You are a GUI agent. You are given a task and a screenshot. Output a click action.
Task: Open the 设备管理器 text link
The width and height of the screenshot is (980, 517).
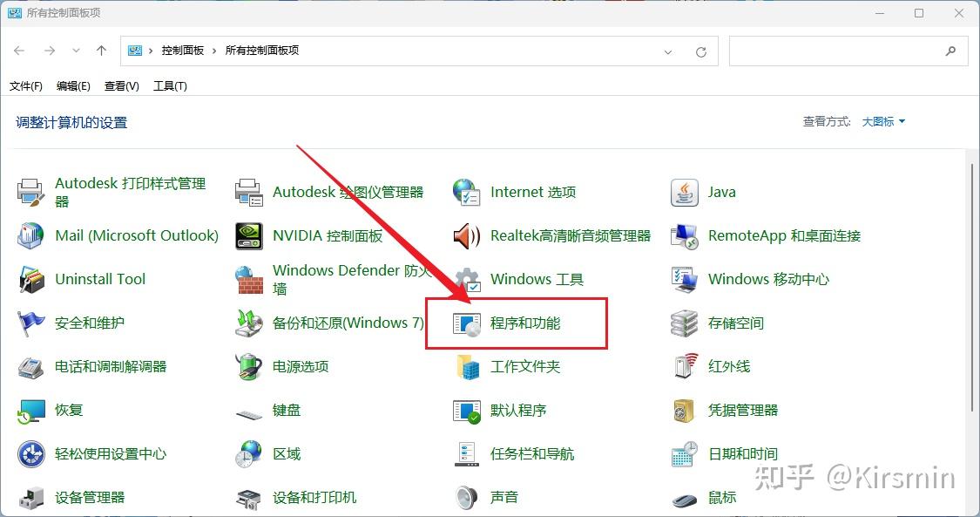click(90, 498)
